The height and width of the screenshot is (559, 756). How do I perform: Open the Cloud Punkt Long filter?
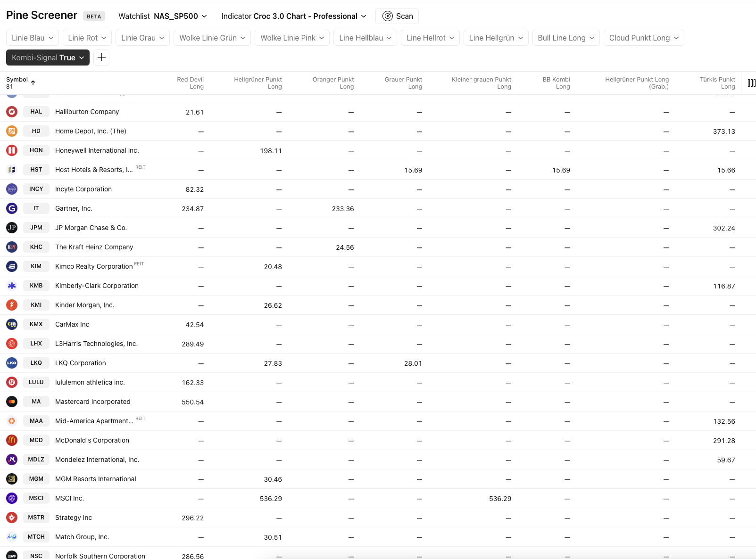(x=643, y=38)
